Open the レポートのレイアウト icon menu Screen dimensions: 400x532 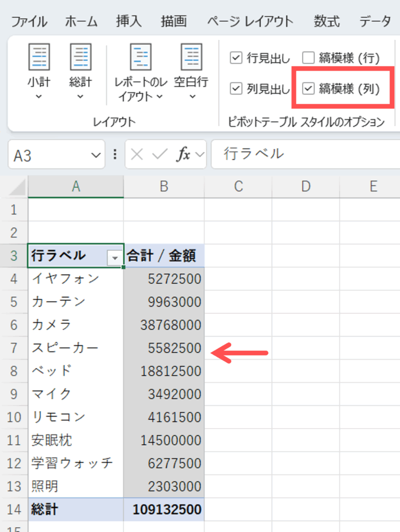tap(140, 57)
